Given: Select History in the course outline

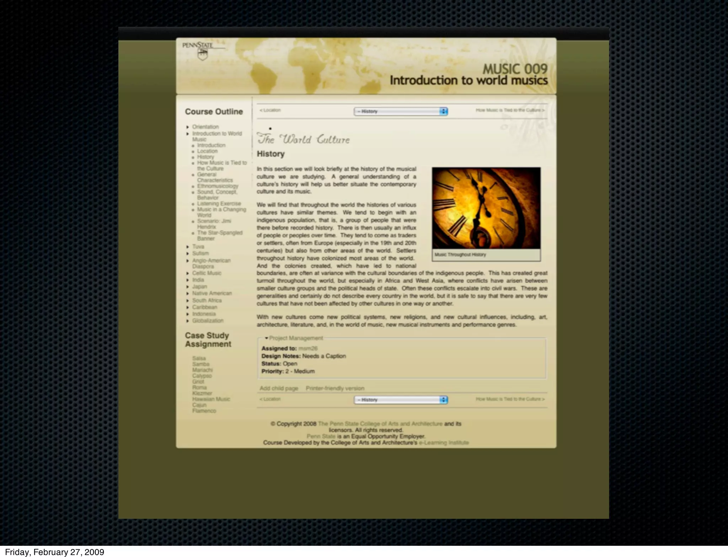Looking at the screenshot, I should [x=206, y=157].
